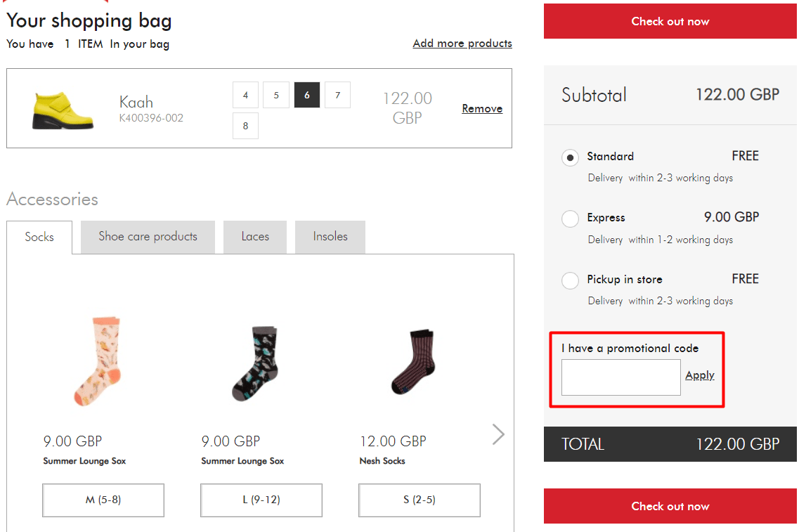
Task: Choose Express delivery for 9.00 GBP
Action: click(x=570, y=219)
